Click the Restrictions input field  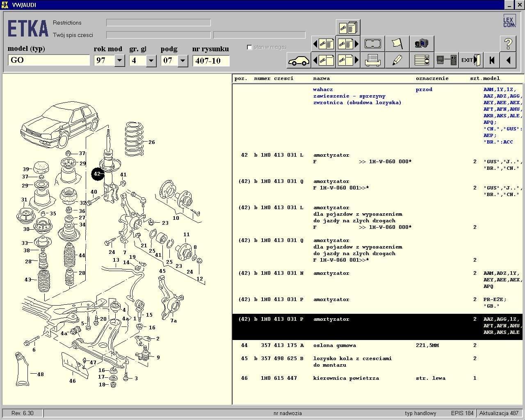pos(158,23)
